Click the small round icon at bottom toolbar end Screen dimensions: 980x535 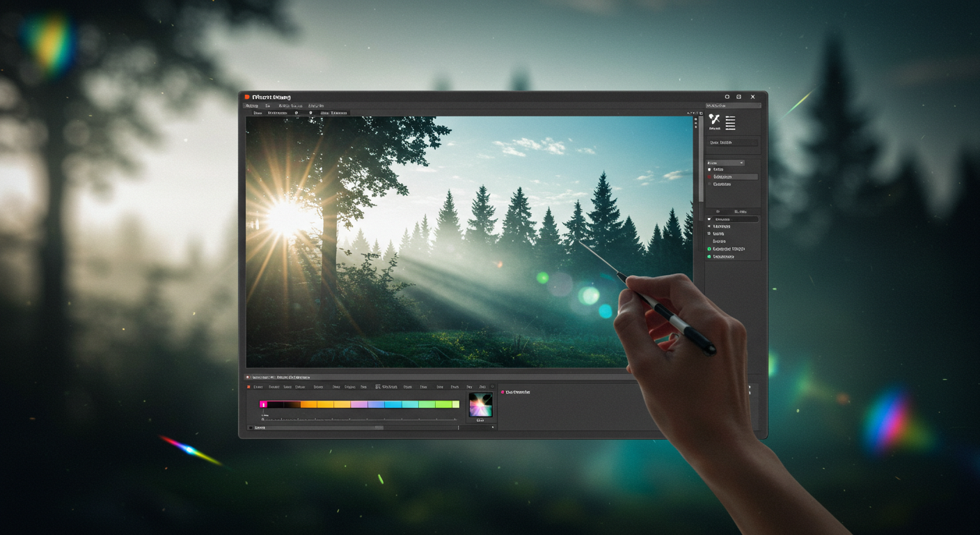click(x=492, y=387)
